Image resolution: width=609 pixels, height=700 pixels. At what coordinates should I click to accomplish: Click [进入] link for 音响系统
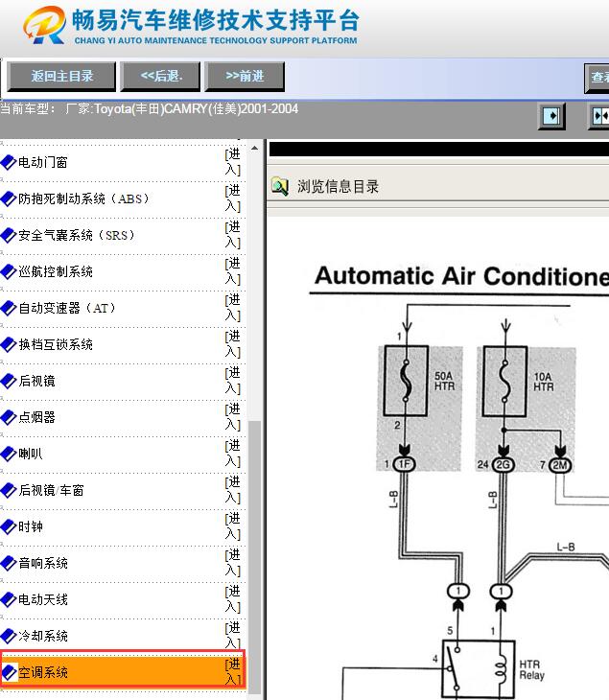[x=233, y=563]
